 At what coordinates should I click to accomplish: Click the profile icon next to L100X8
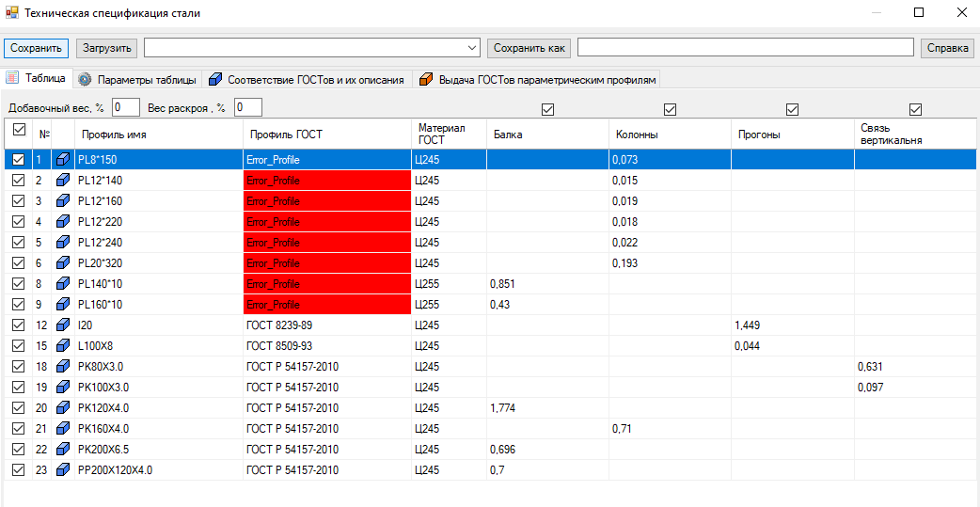[x=63, y=346]
